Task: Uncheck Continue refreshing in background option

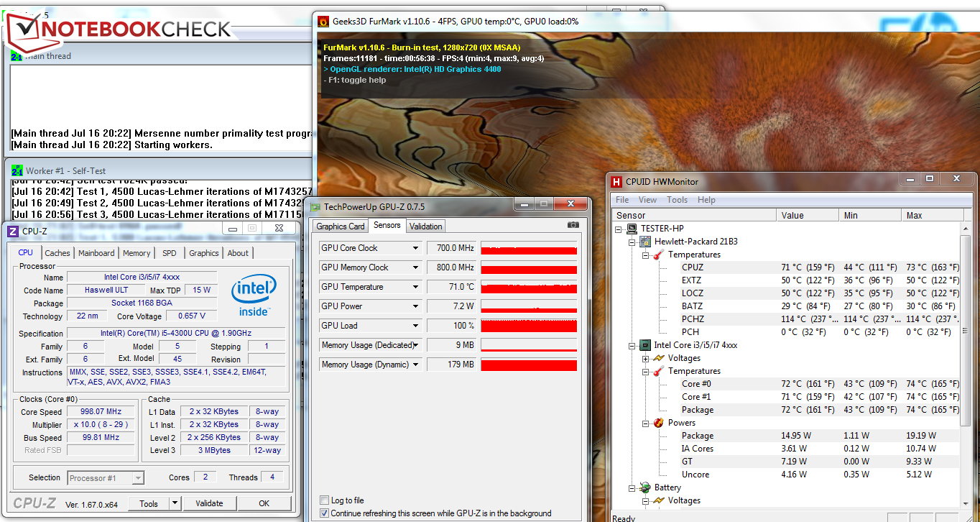Action: point(324,513)
